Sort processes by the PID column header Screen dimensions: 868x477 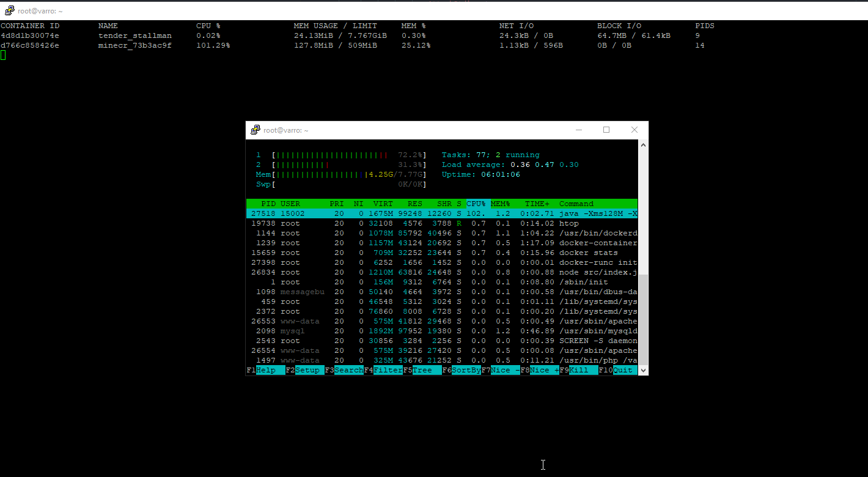point(268,204)
